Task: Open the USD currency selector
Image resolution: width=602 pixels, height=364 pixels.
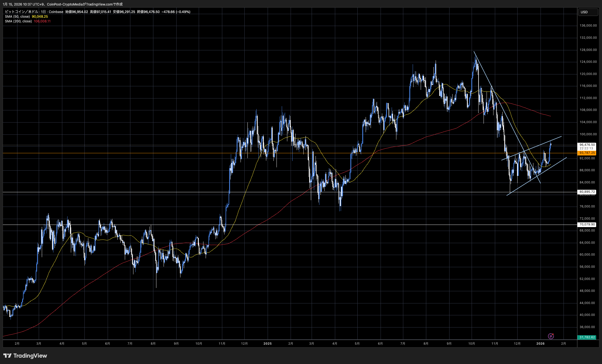Action: [x=588, y=12]
